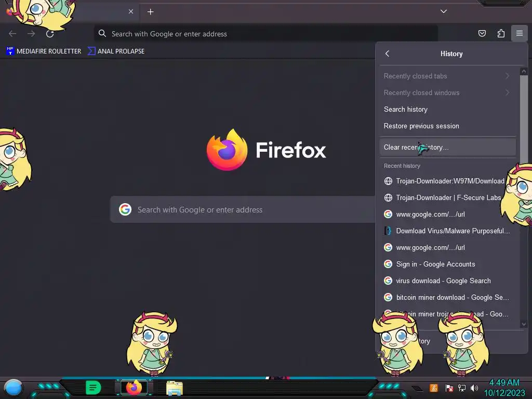Screen dimensions: 532x399
Task: Click the Google search box on new tab page
Action: pyautogui.click(x=243, y=210)
